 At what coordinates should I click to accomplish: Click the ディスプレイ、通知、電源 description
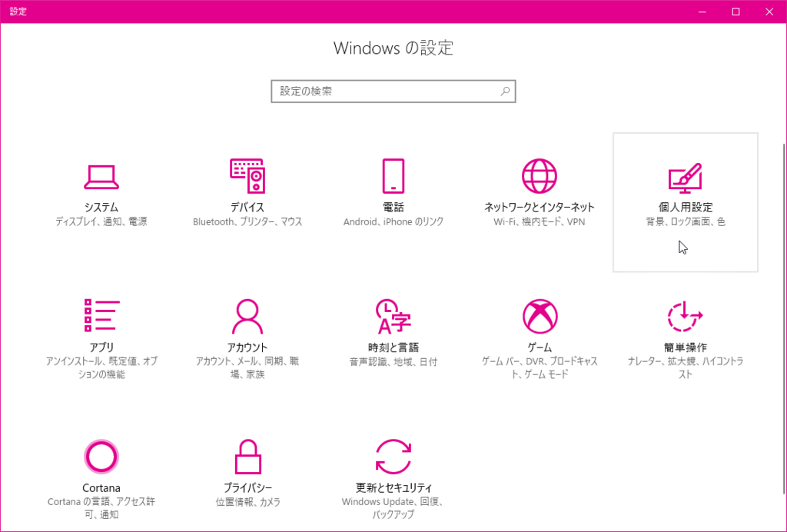pyautogui.click(x=101, y=221)
